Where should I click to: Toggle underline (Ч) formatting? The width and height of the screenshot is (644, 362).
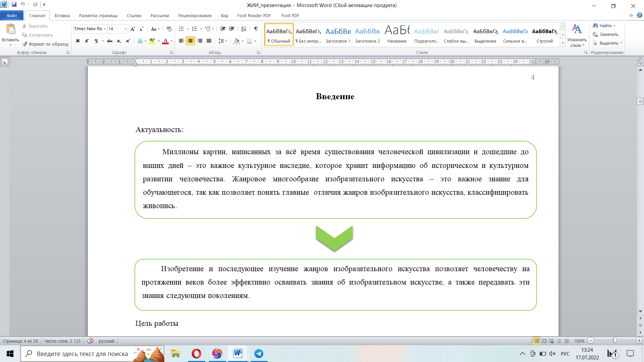point(96,41)
